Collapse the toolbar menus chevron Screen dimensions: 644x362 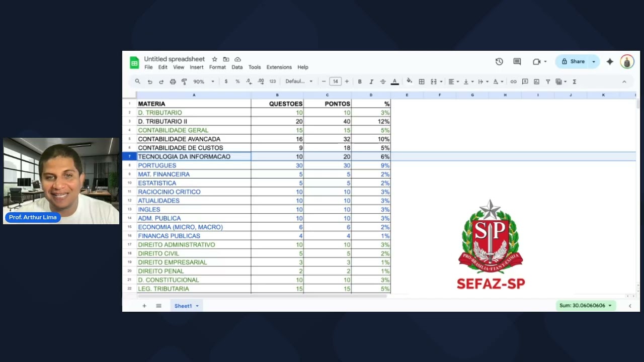624,81
